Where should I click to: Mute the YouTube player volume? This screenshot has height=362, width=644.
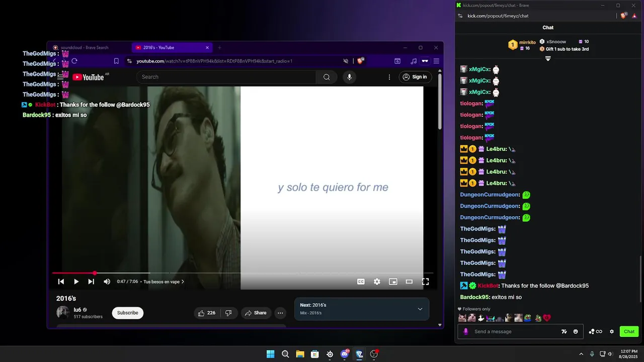(107, 282)
